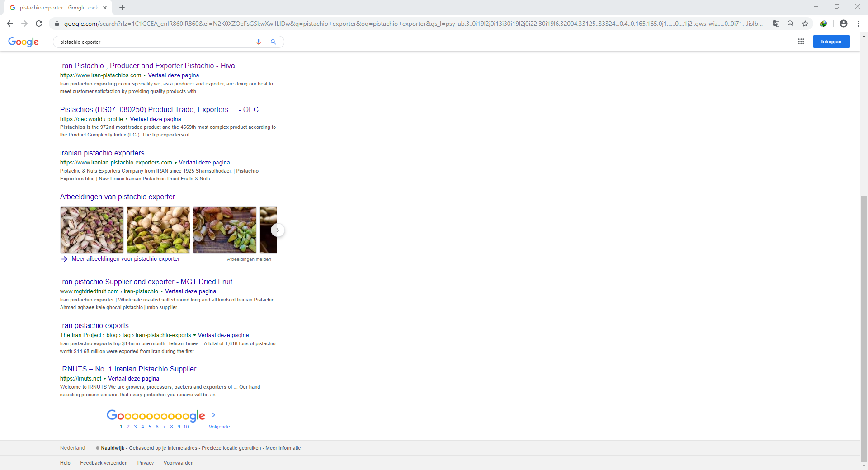Open the third pistachio image thumbnail

coord(225,230)
